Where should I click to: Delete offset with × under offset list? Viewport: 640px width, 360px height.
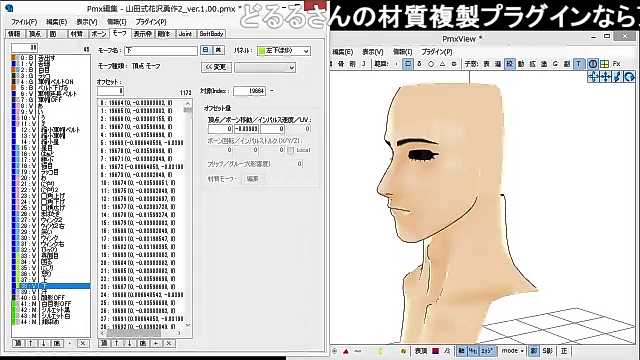coord(169,343)
